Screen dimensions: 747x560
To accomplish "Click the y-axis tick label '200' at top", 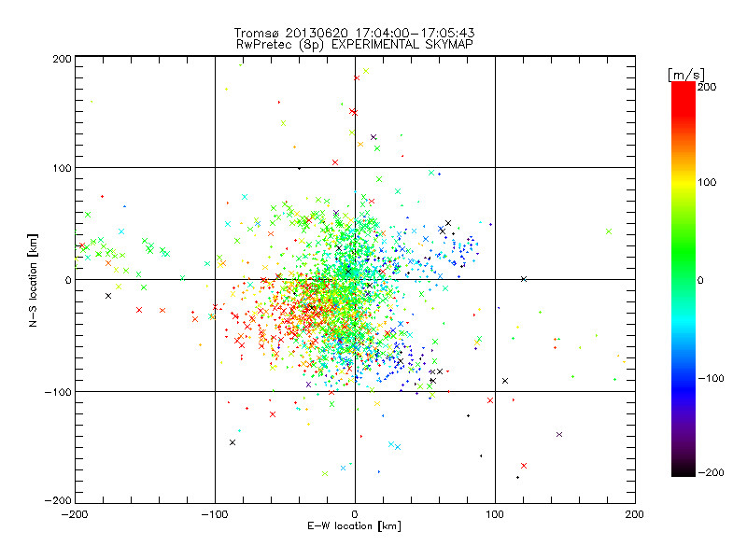I will (62, 59).
